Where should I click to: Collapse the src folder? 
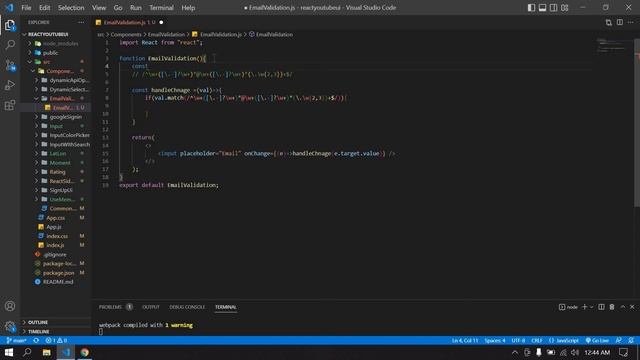(56, 62)
